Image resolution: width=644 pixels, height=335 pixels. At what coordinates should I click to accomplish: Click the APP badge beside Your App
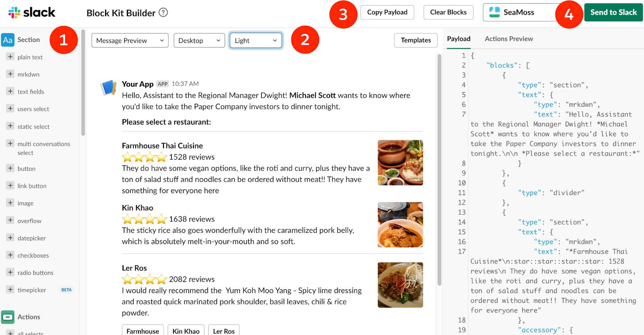(x=163, y=84)
